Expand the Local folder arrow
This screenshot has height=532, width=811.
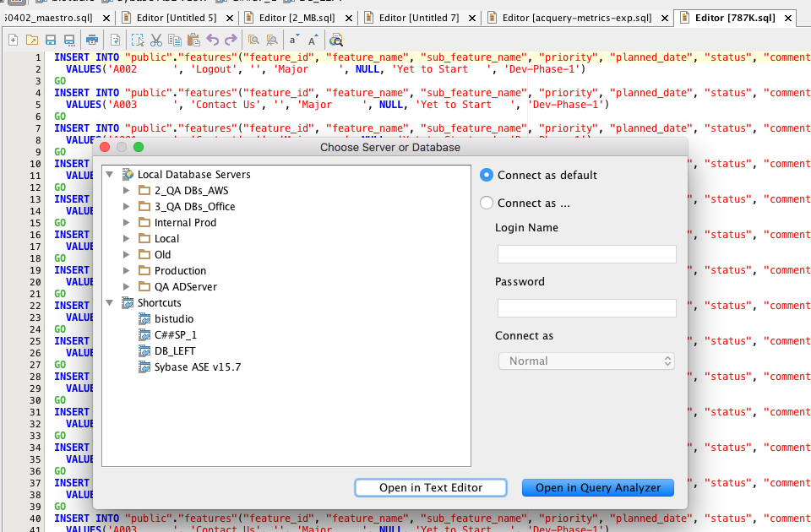click(x=126, y=238)
